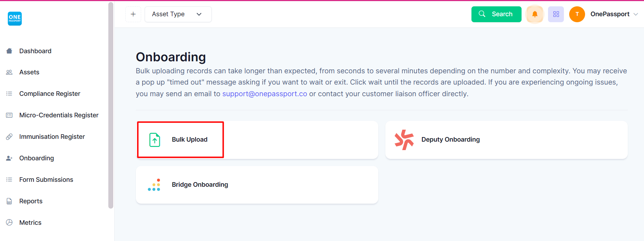Click the sidebar vertical scrollbar
Viewport: 644px width, 241px height.
[111, 105]
